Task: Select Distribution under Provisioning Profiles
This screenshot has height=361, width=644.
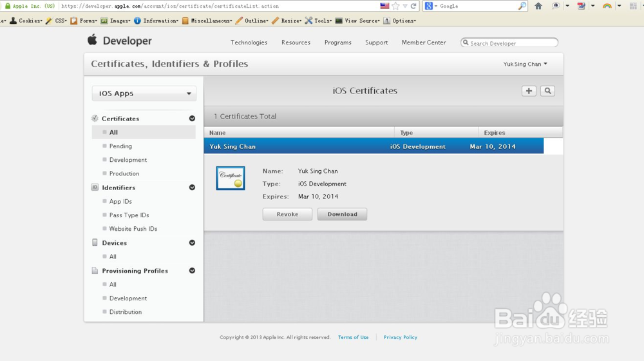Action: pyautogui.click(x=126, y=312)
